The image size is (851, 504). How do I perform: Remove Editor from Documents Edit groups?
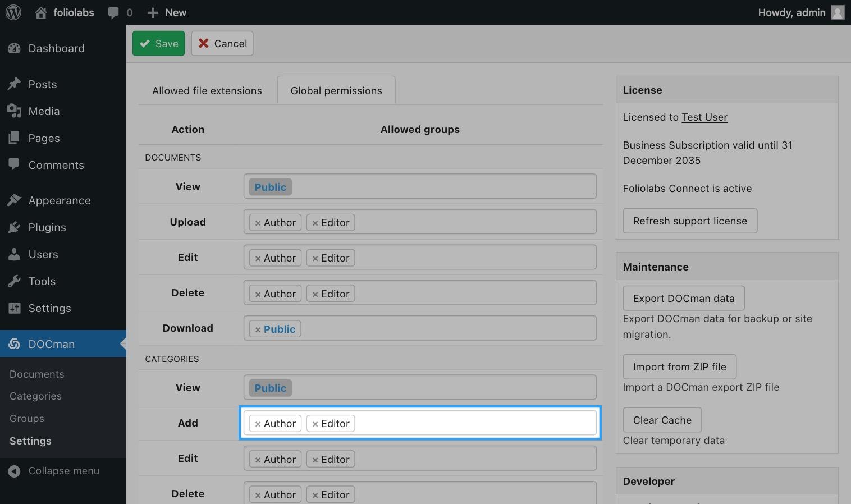point(315,259)
